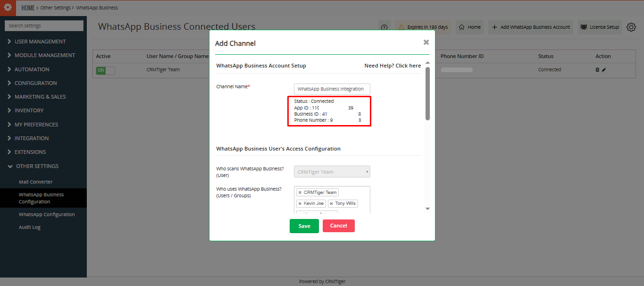The width and height of the screenshot is (644, 286).
Task: Delete CRMTiger Team row via trash icon
Action: click(597, 70)
